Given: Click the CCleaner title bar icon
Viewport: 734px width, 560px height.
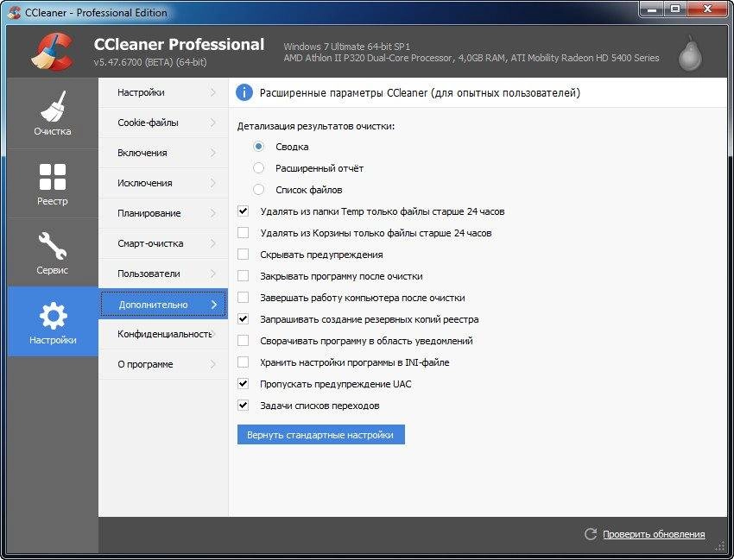Looking at the screenshot, I should pos(14,12).
